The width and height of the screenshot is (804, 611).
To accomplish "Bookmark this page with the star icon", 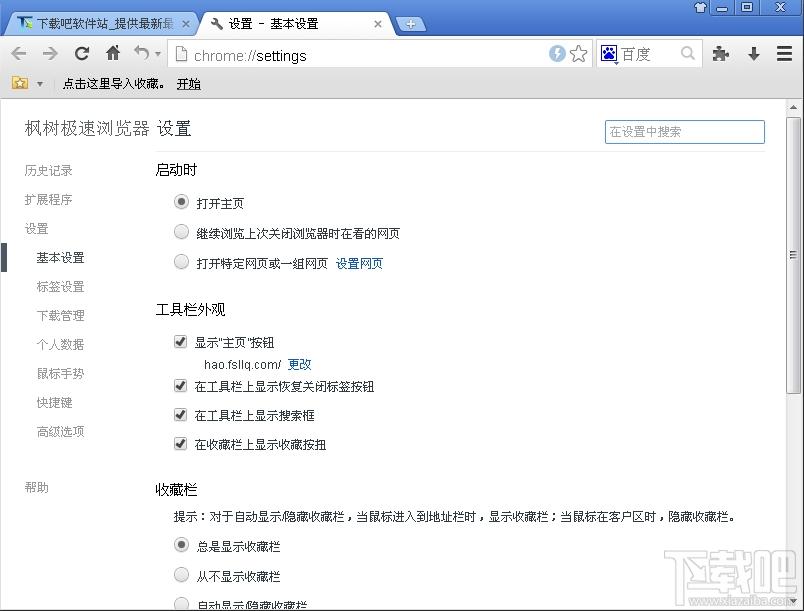I will pos(578,53).
